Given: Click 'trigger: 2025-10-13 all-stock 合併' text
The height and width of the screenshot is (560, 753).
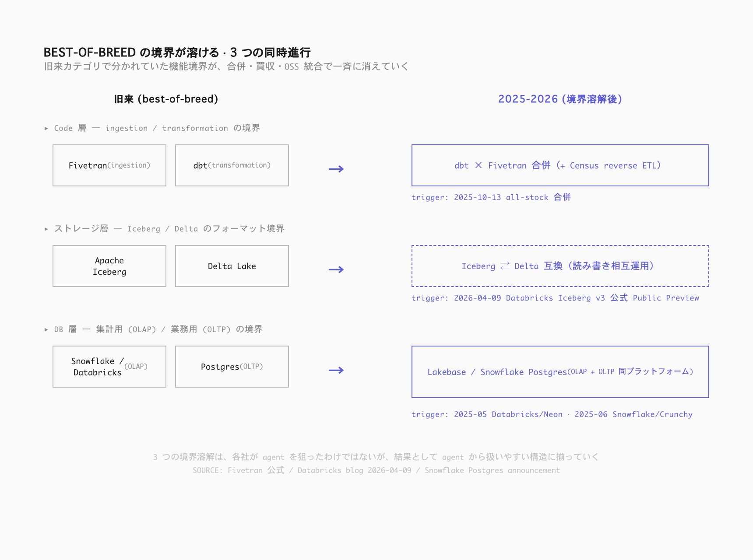Looking at the screenshot, I should [491, 197].
